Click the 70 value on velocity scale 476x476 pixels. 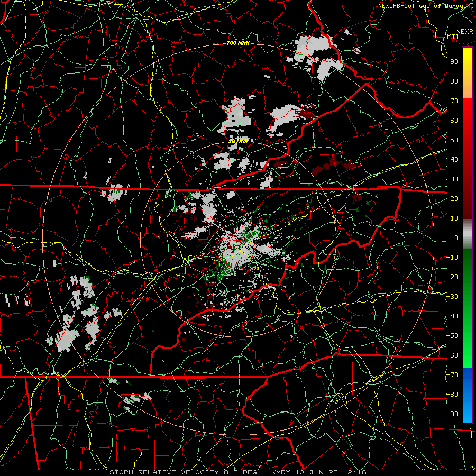[x=454, y=101]
